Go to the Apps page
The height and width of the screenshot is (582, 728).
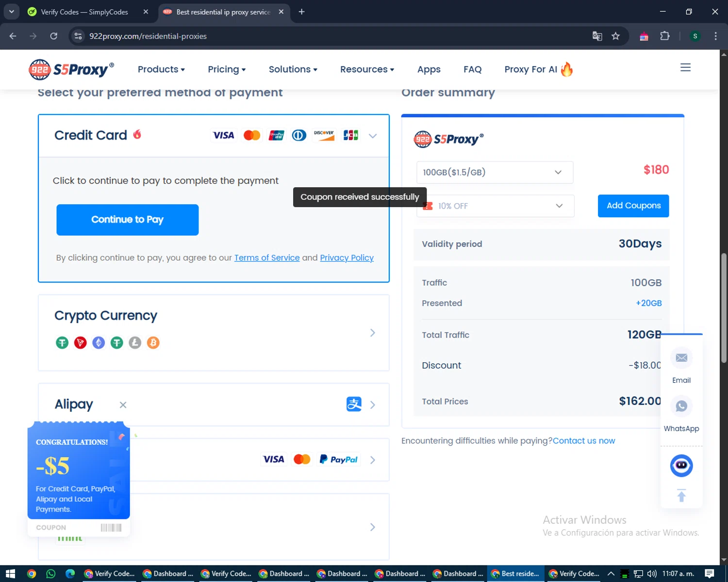(429, 69)
